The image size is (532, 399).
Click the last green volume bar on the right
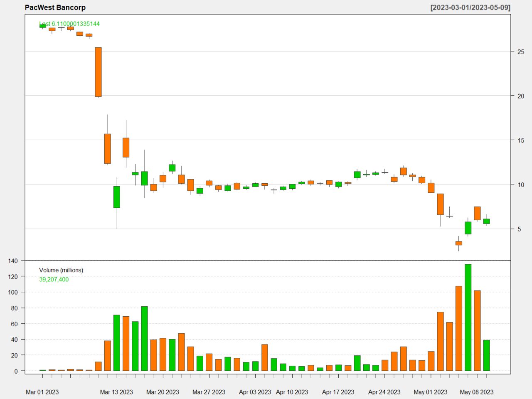click(x=486, y=355)
